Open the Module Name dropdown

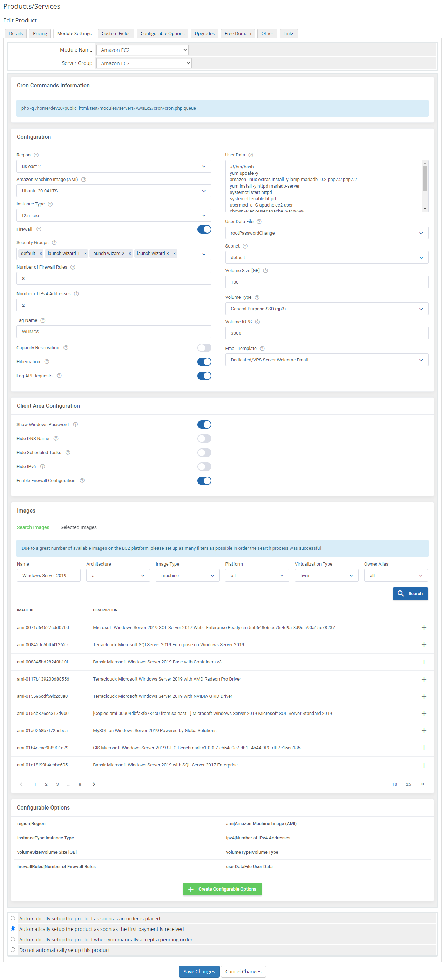(x=142, y=50)
